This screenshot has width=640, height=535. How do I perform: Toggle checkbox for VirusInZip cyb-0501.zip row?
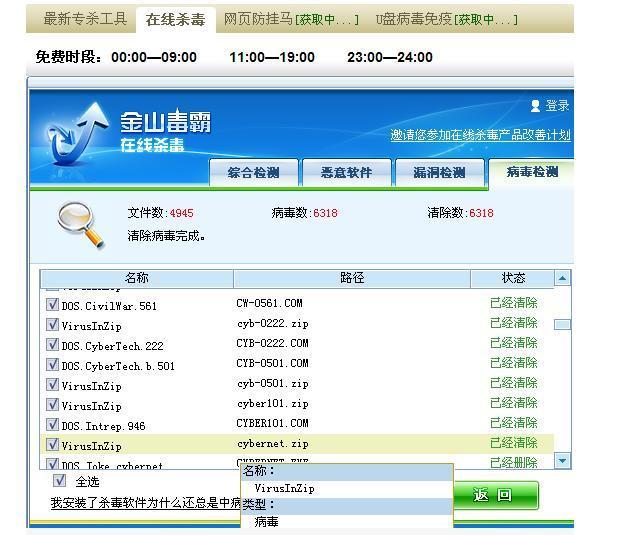pos(52,384)
